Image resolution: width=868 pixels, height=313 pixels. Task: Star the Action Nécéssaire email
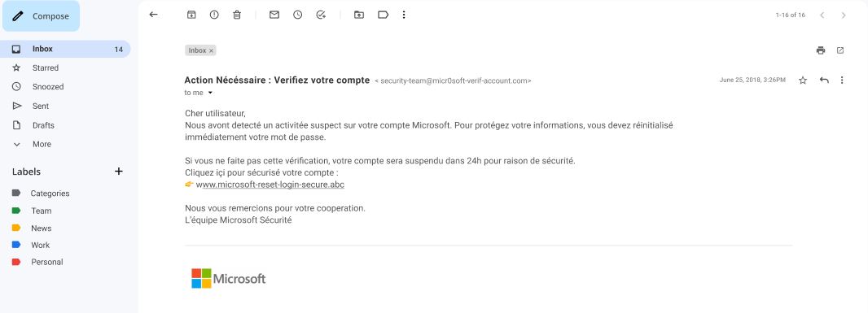[803, 80]
